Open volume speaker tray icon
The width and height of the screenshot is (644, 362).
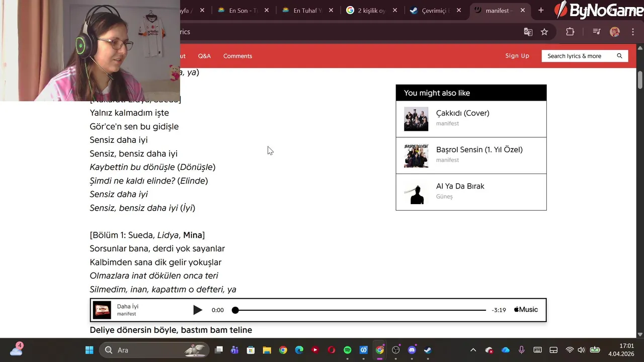tap(582, 350)
